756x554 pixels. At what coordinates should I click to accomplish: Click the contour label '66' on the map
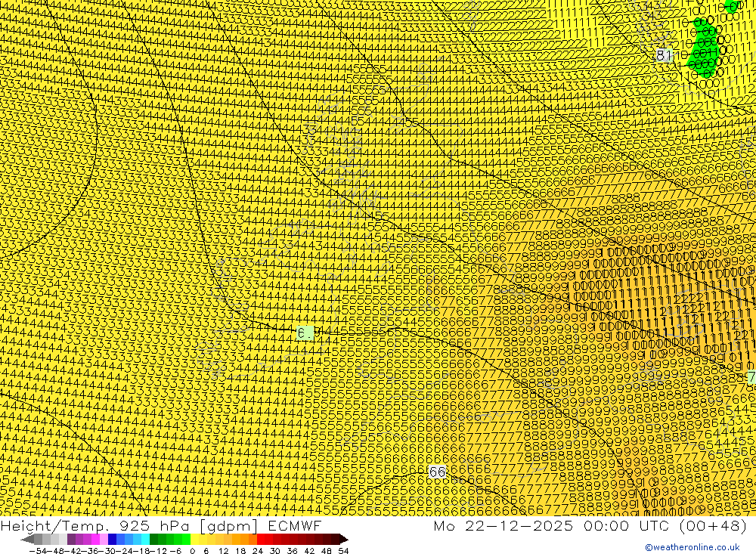click(437, 472)
